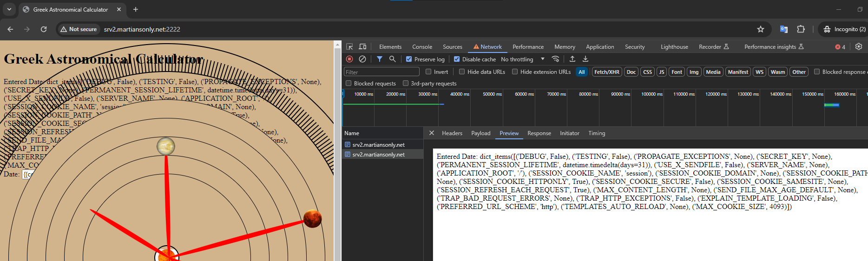Click the inspect element picker icon
The height and width of the screenshot is (261, 868).
(349, 46)
